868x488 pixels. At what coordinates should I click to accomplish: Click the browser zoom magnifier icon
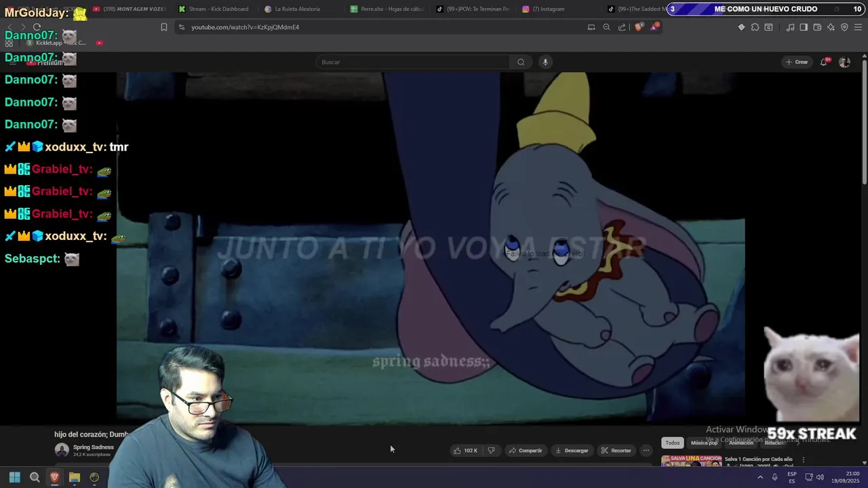tap(606, 27)
